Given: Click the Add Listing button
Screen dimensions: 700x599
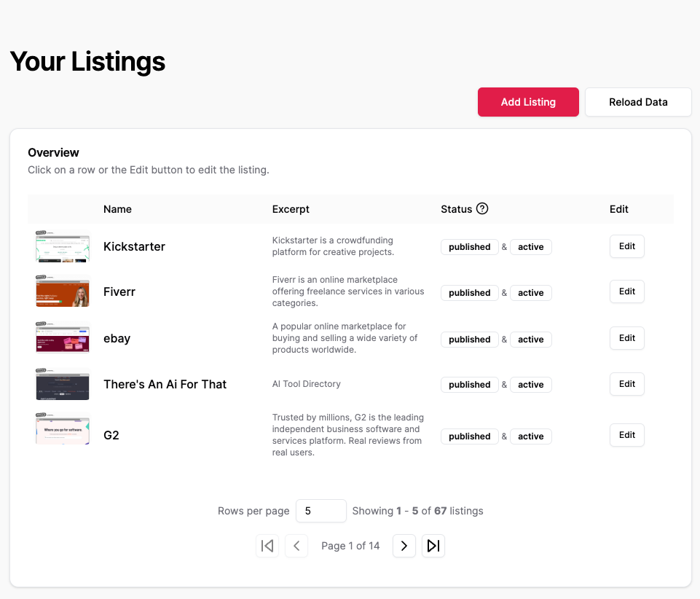Looking at the screenshot, I should (x=528, y=102).
